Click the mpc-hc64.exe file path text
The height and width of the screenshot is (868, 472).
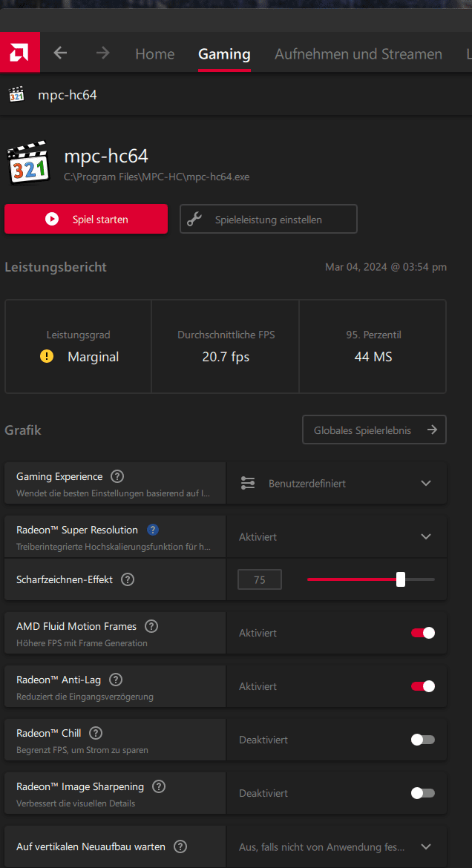tap(157, 177)
